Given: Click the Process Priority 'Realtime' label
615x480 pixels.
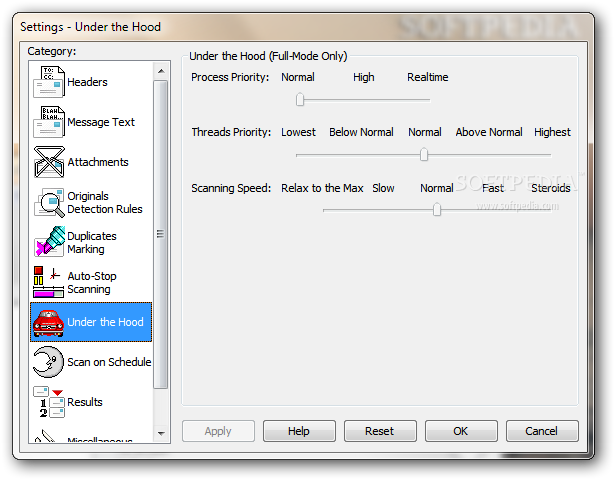Looking at the screenshot, I should coord(428,77).
